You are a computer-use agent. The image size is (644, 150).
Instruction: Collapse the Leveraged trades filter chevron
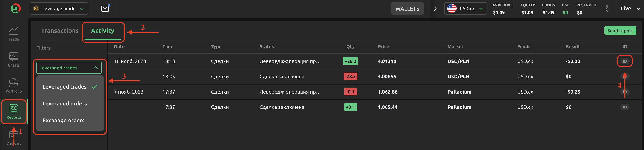(95, 68)
